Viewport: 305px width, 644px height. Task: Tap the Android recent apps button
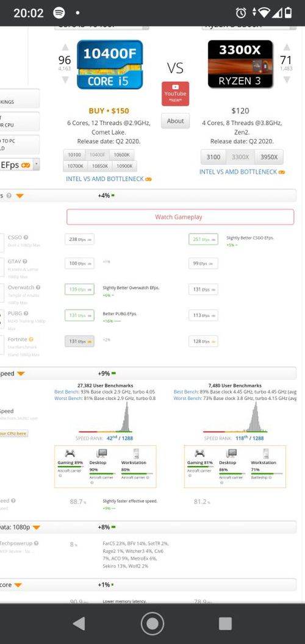225,623
